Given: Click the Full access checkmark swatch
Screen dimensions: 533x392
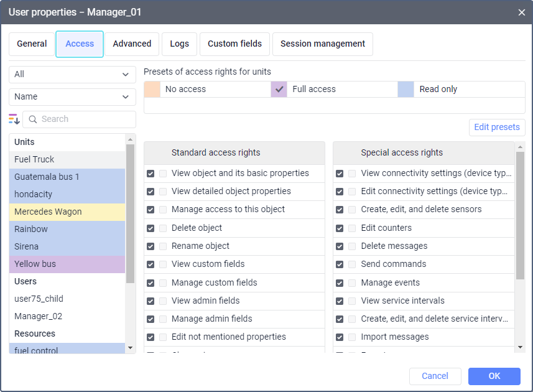Looking at the screenshot, I should 279,89.
